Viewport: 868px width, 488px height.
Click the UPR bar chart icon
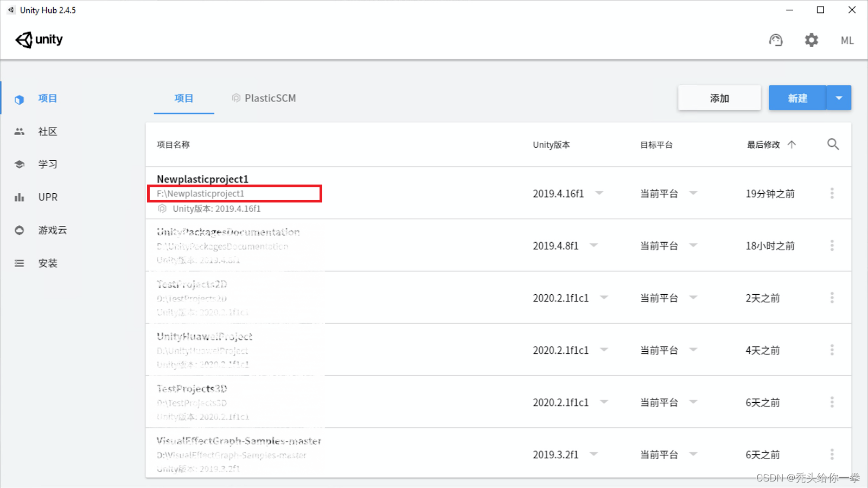[x=20, y=197]
